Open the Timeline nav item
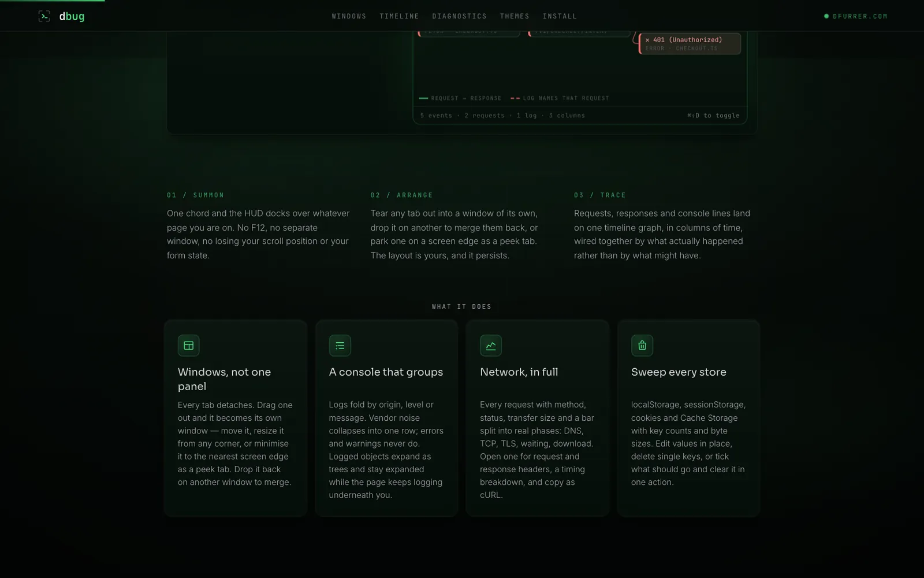924x578 pixels. (x=399, y=16)
